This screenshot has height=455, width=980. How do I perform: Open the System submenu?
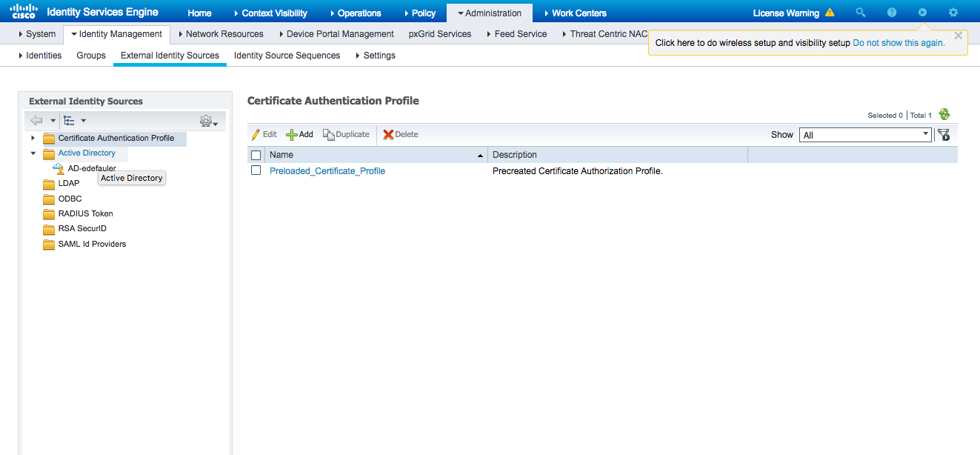tap(37, 34)
